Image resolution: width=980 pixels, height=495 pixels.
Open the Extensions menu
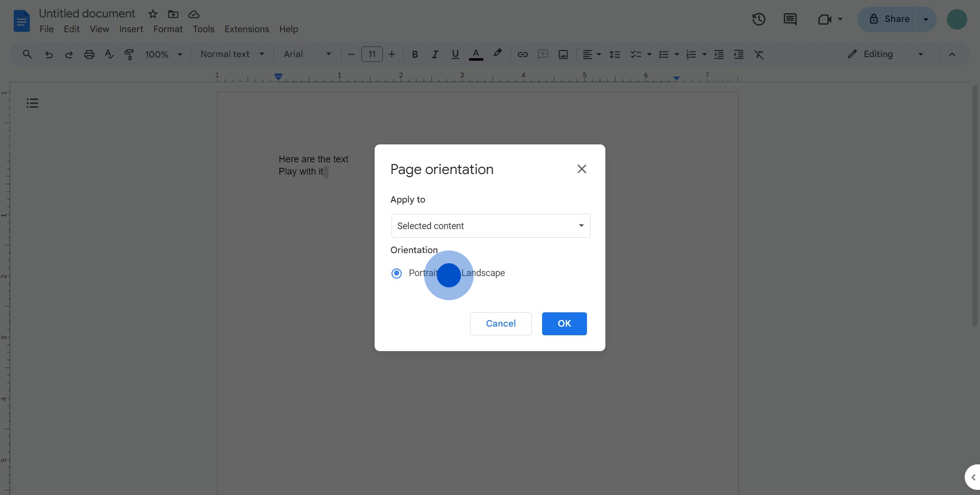click(247, 29)
